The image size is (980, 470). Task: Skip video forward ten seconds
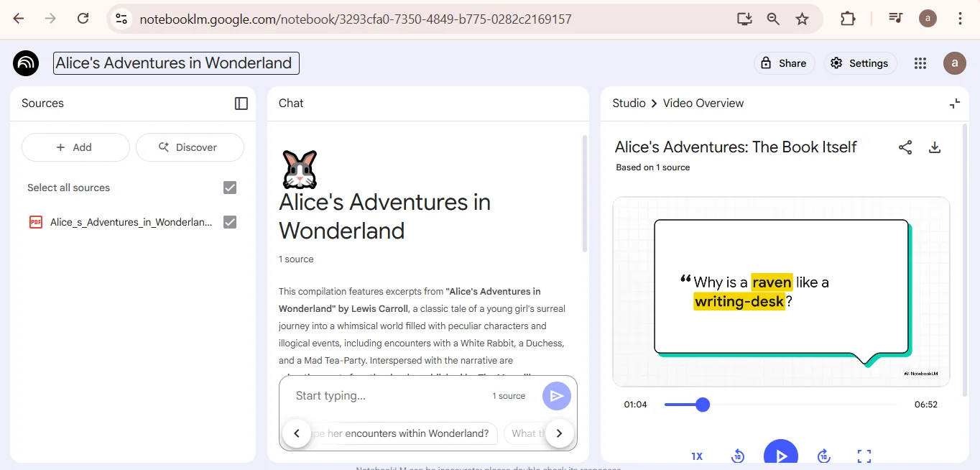click(824, 456)
